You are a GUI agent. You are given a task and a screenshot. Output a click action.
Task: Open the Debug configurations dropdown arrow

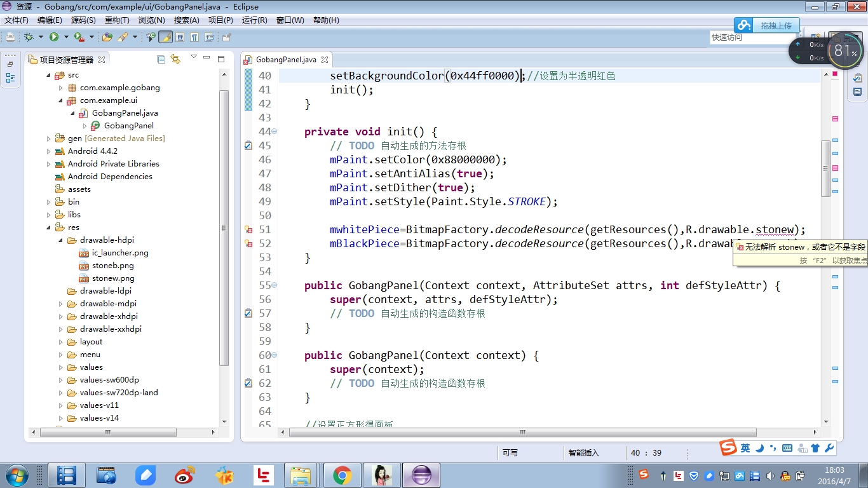coord(40,37)
